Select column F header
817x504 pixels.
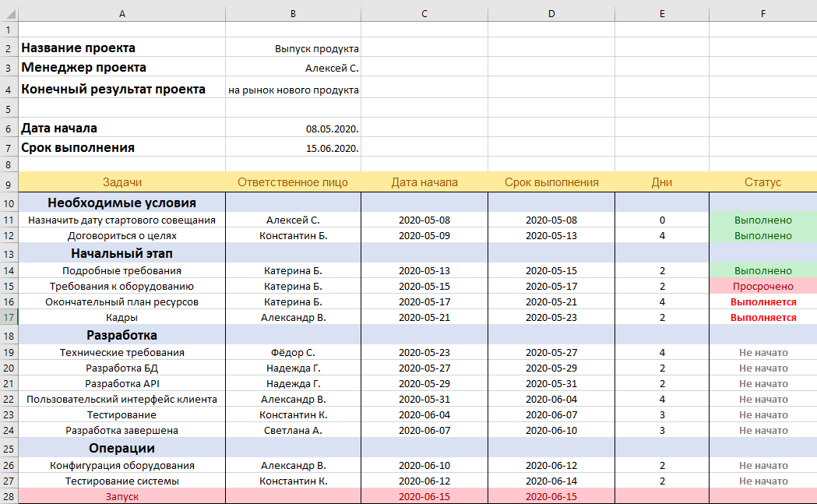[763, 13]
